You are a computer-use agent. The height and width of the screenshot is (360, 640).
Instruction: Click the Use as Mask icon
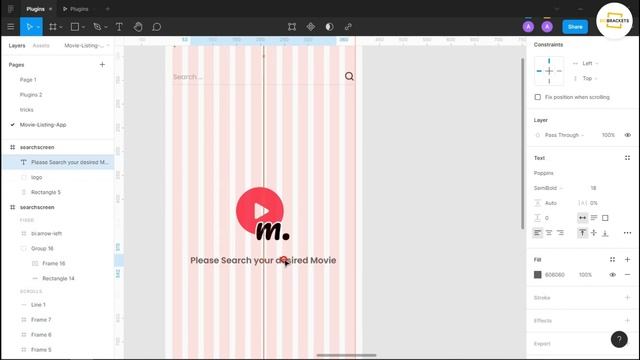329,27
